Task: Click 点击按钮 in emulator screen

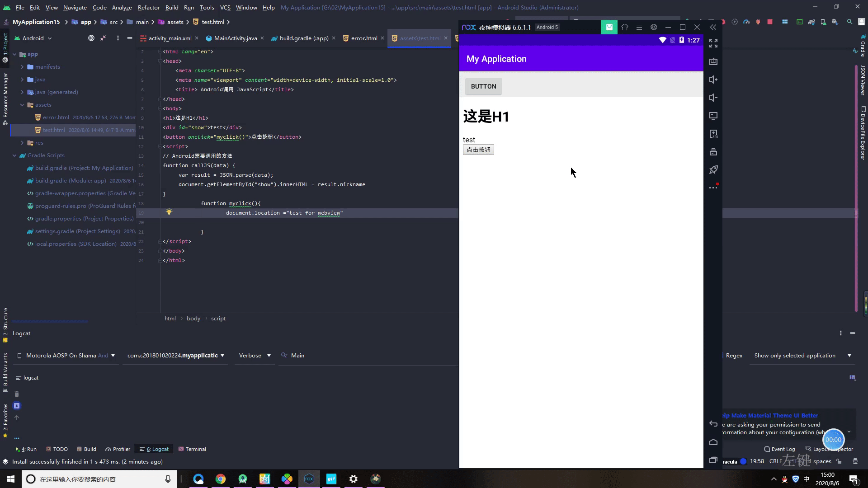Action: [479, 150]
